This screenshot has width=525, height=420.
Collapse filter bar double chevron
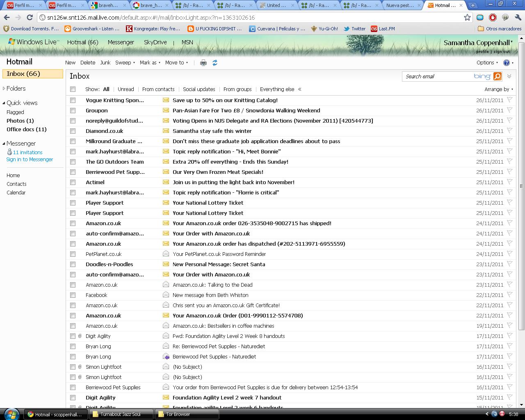point(299,89)
